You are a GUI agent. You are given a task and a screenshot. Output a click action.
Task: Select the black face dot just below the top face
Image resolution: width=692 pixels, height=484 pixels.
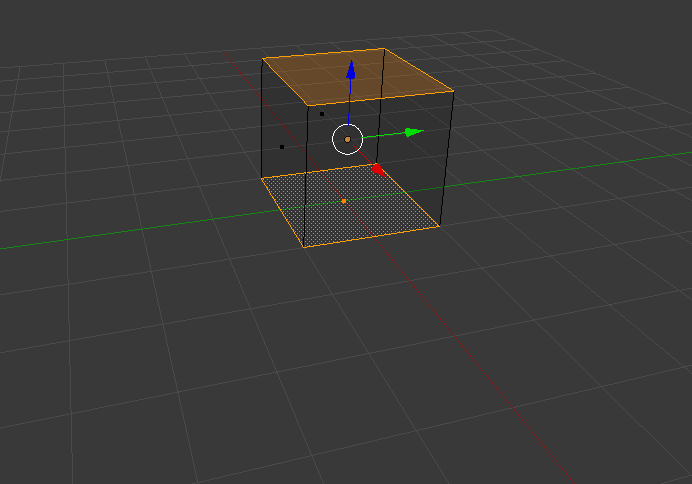[322, 114]
